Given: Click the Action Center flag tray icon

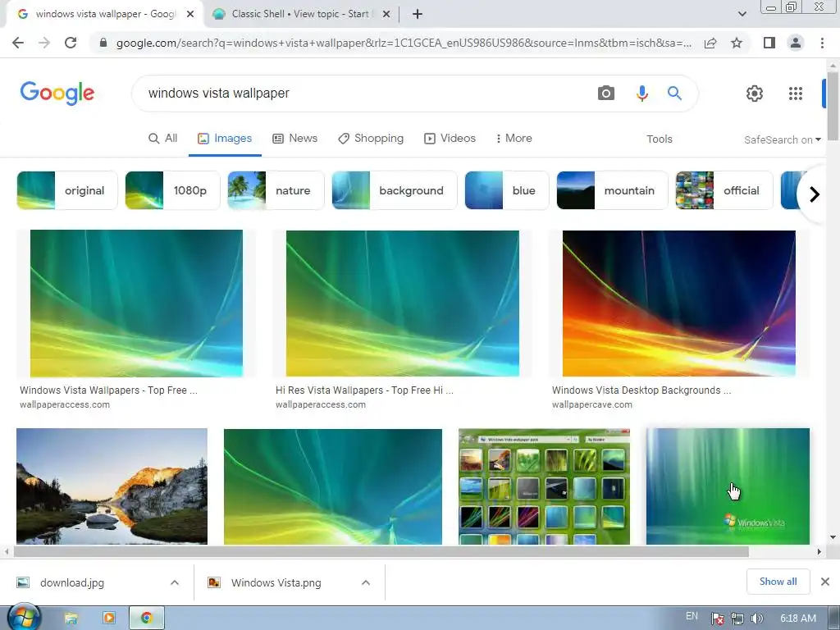Looking at the screenshot, I should [717, 619].
